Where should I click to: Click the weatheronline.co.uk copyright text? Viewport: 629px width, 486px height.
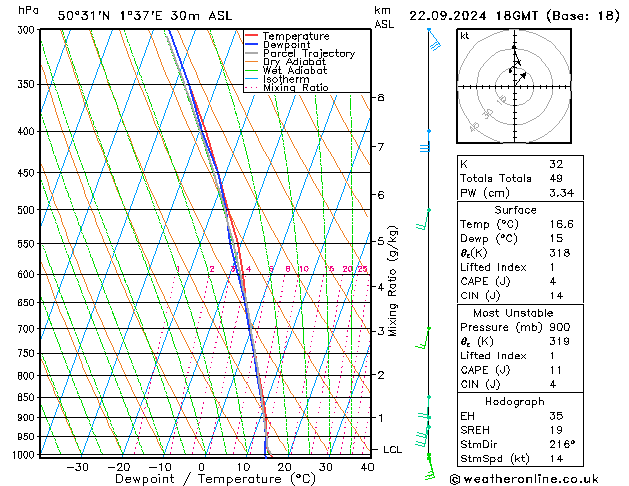524,479
